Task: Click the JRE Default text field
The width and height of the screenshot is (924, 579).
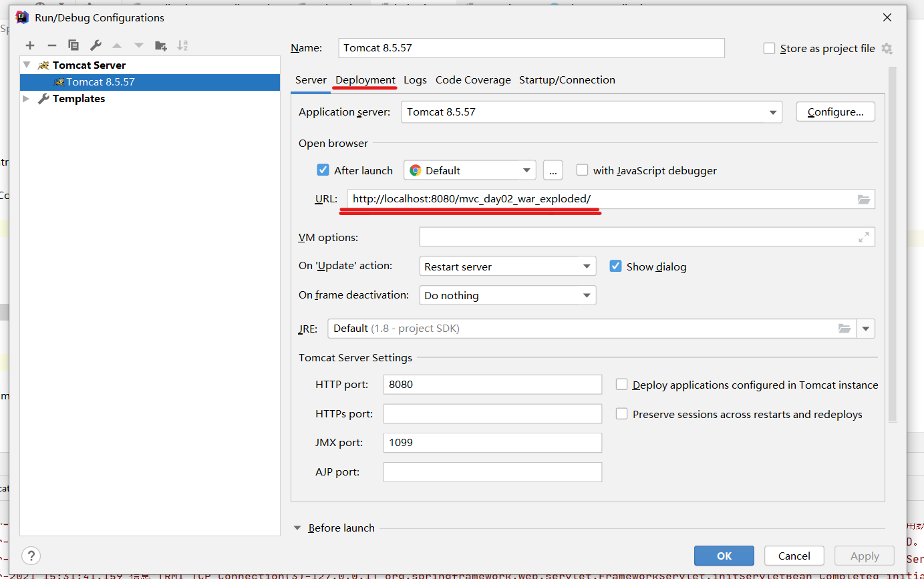Action: (x=593, y=329)
